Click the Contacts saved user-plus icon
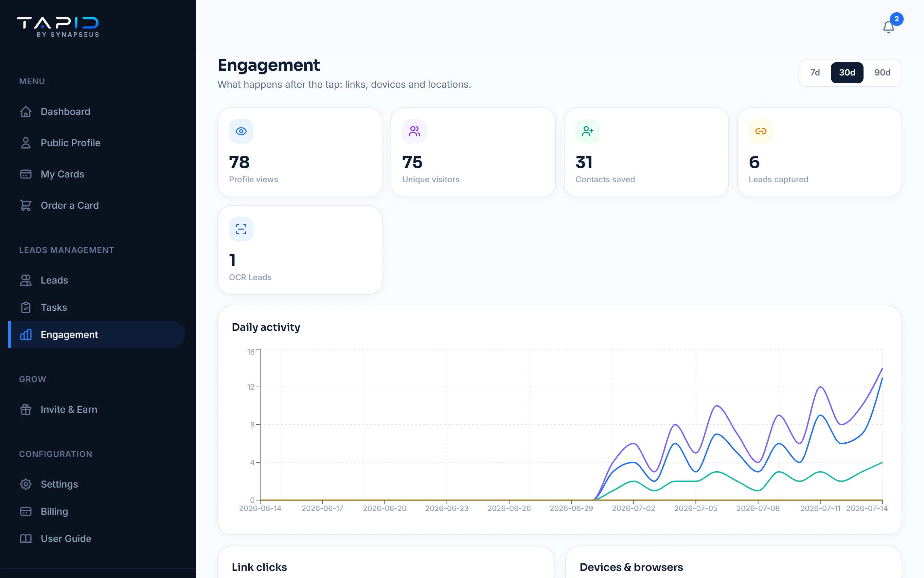 587,131
